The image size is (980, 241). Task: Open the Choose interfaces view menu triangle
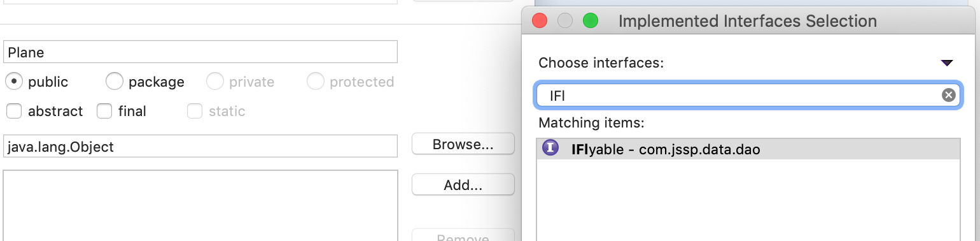coord(946,62)
